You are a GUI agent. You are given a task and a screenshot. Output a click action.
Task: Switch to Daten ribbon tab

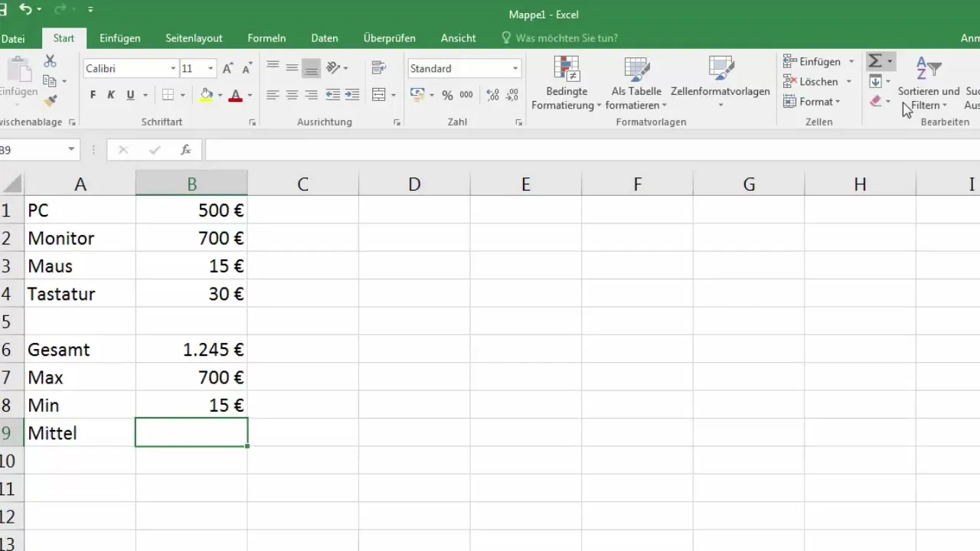click(325, 38)
